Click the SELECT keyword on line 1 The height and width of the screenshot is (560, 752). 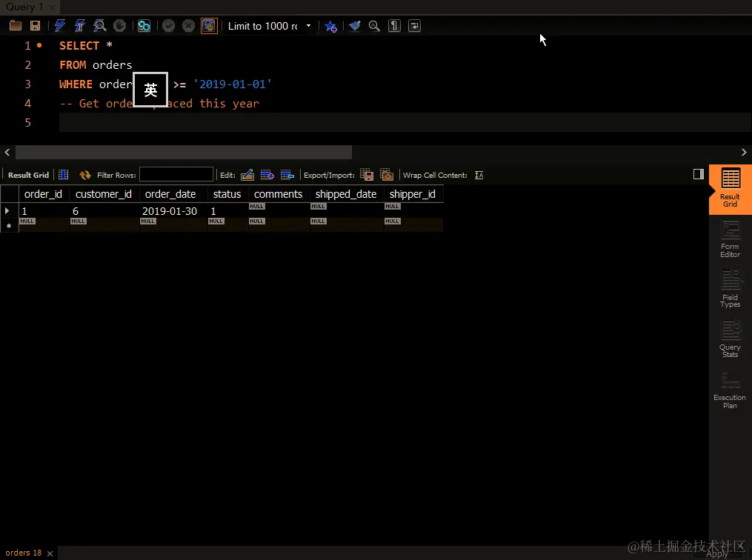[x=79, y=45]
